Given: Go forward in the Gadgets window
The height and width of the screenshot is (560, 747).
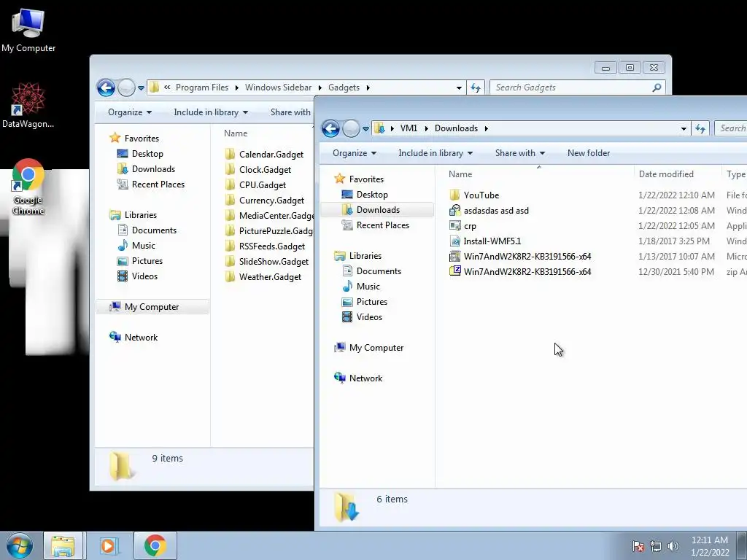Looking at the screenshot, I should (126, 87).
